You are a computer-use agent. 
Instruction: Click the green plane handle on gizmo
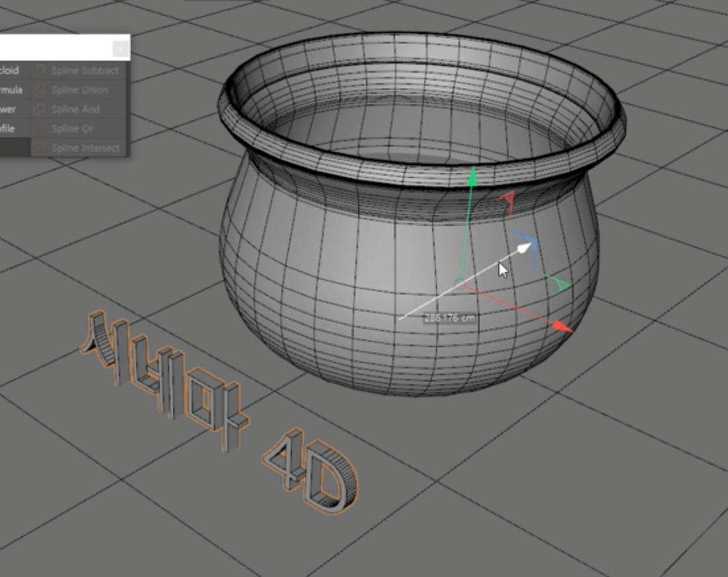(x=558, y=284)
